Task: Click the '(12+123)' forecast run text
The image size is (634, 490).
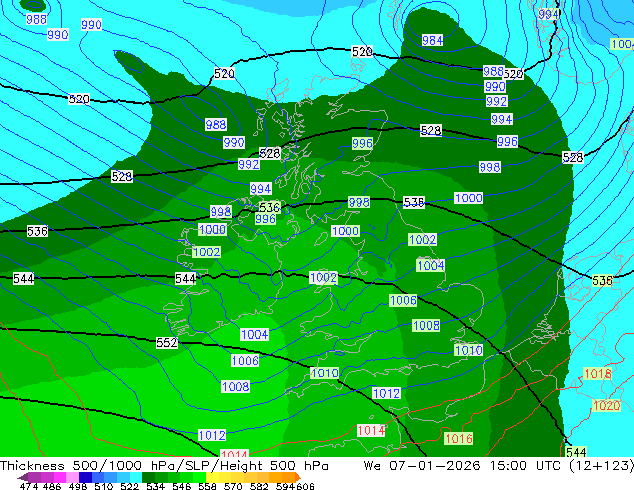Action: [x=602, y=466]
